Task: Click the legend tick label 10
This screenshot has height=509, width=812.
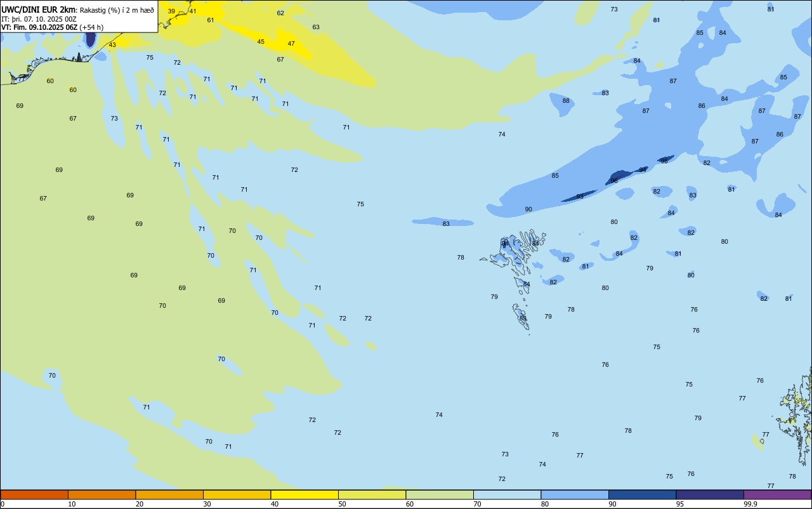Action: (x=72, y=504)
